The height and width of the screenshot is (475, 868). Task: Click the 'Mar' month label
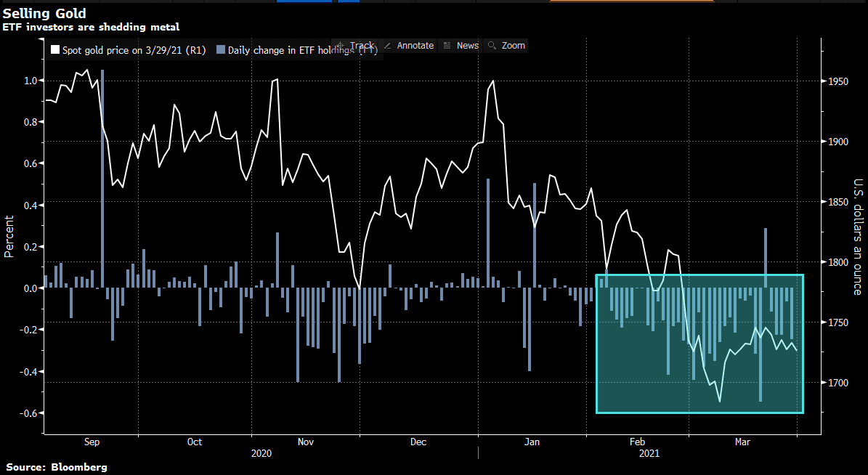pos(742,442)
